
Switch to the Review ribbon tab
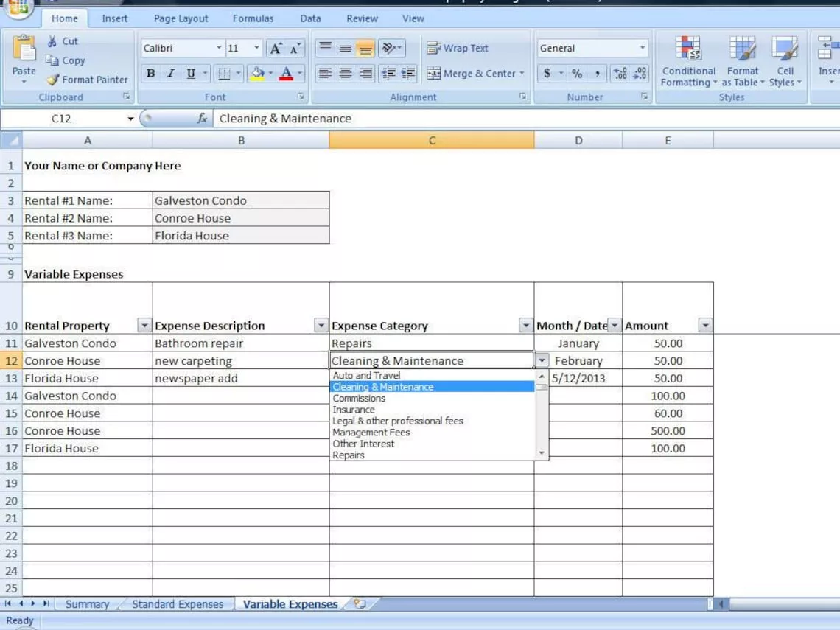pos(362,18)
